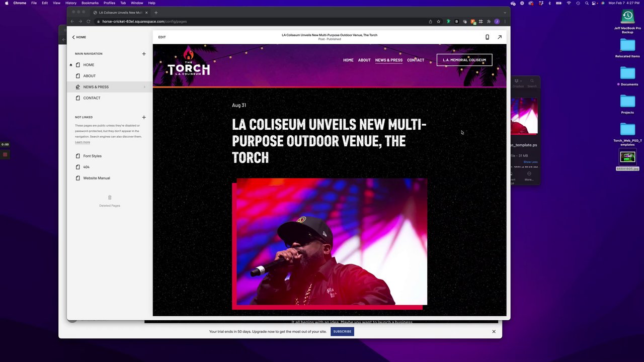Screen dimensions: 644x362
Task: Click Home in site navigation
Action: coord(348,60)
